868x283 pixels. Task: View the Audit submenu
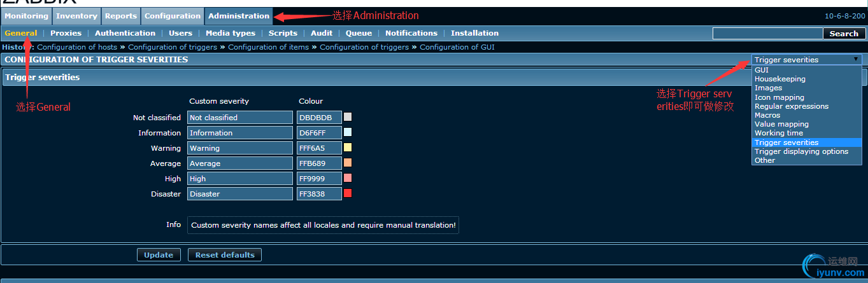point(322,33)
